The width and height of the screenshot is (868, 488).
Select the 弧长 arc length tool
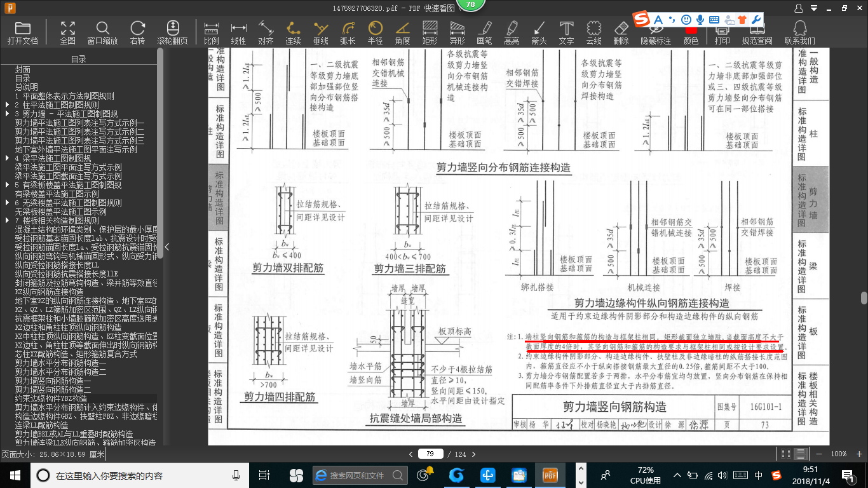click(x=348, y=32)
